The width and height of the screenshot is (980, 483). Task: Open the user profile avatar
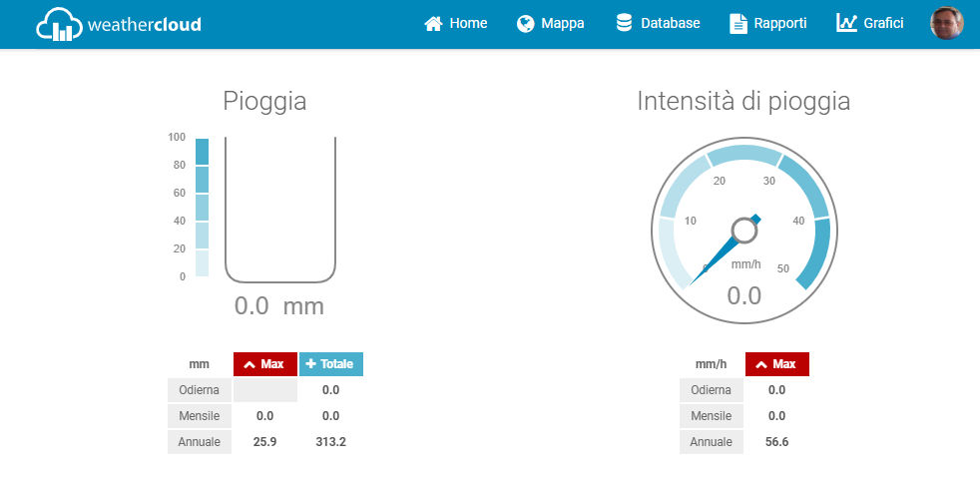click(946, 23)
